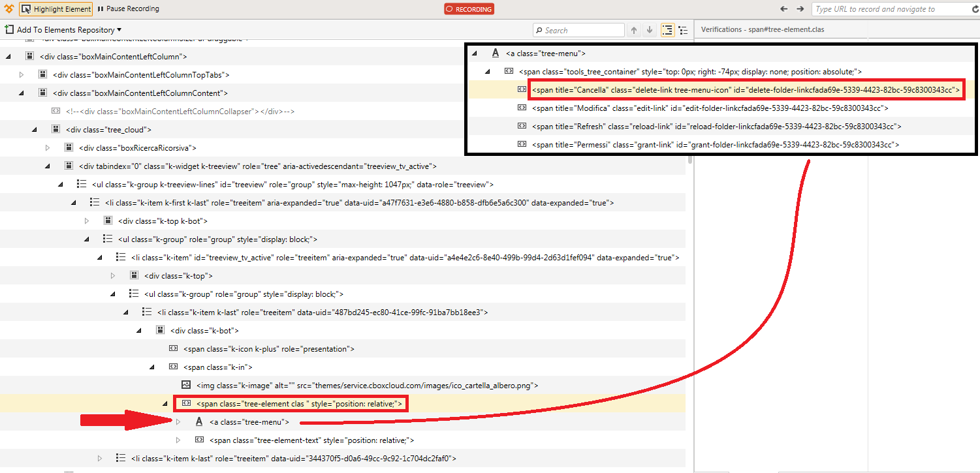980x473 pixels.
Task: Expand the a class="tree-menu" node
Action: click(x=178, y=422)
